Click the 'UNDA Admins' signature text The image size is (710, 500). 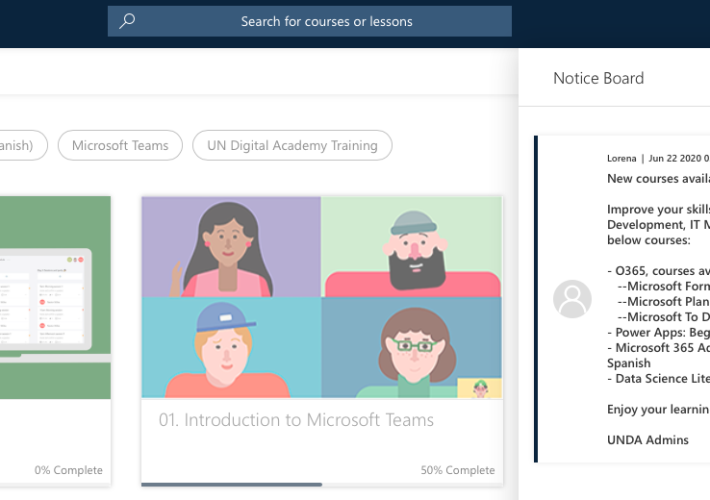point(647,440)
